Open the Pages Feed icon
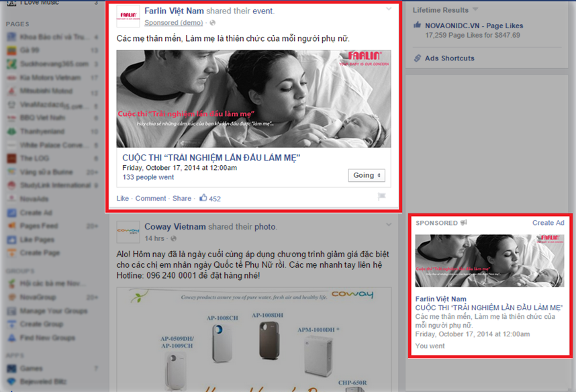Screen dimensions: 576x392 [12, 226]
